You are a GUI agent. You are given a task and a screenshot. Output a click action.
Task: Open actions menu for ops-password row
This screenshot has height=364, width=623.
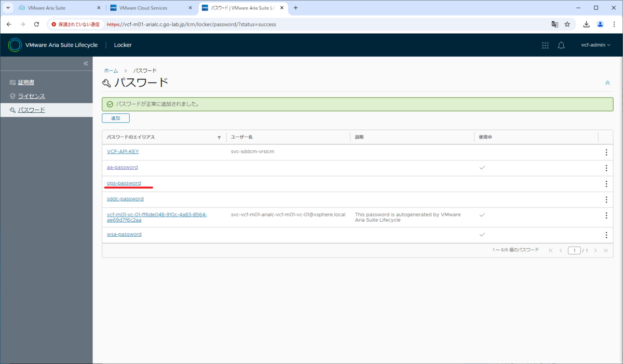(x=606, y=184)
